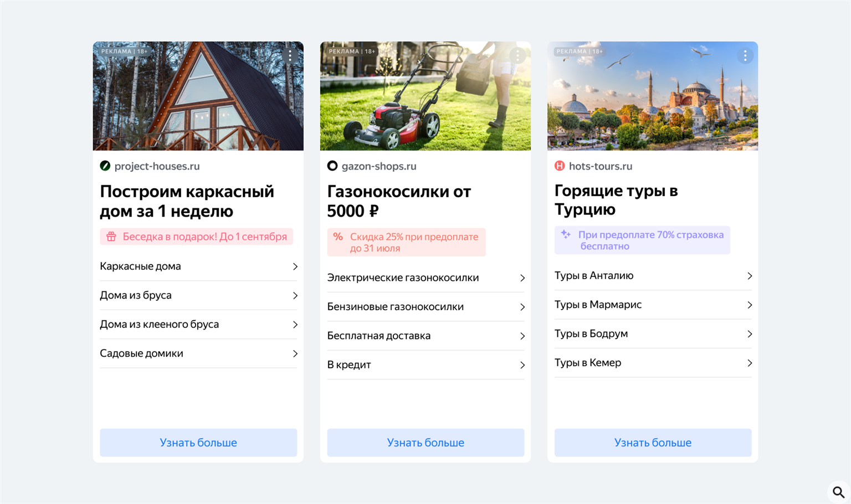Click Узнать больше on Turkey tours ad

653,443
